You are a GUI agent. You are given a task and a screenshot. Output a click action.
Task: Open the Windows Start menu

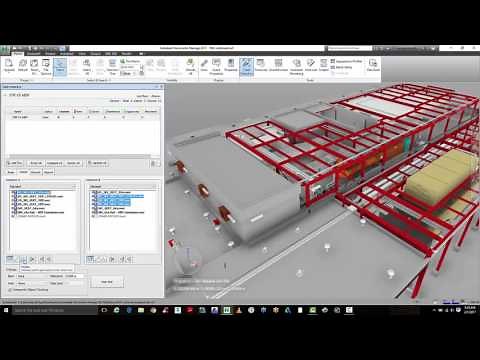tap(5, 310)
